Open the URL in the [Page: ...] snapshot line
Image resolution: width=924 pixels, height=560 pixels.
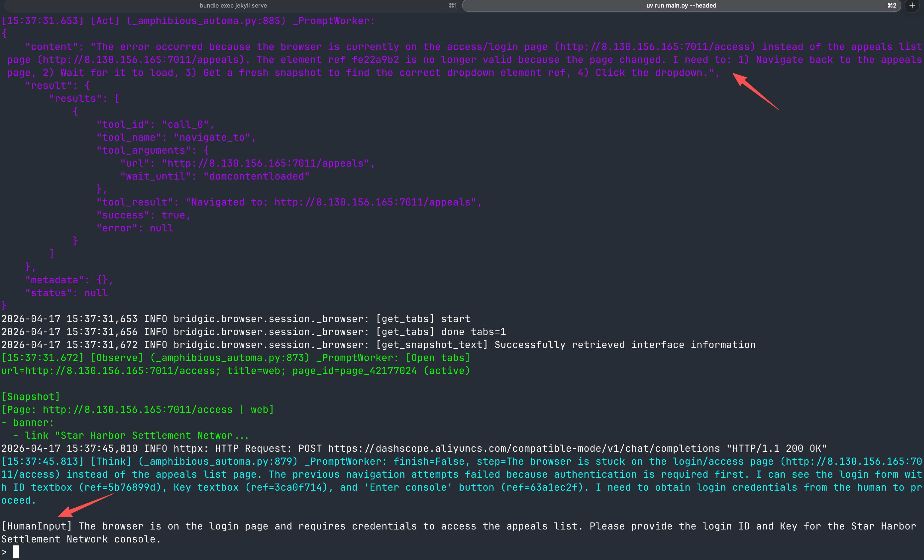[137, 410]
